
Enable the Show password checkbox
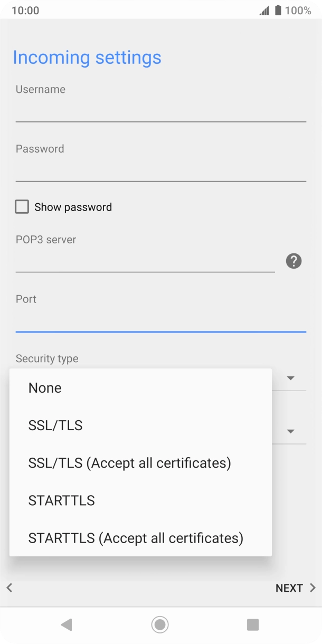pyautogui.click(x=22, y=207)
